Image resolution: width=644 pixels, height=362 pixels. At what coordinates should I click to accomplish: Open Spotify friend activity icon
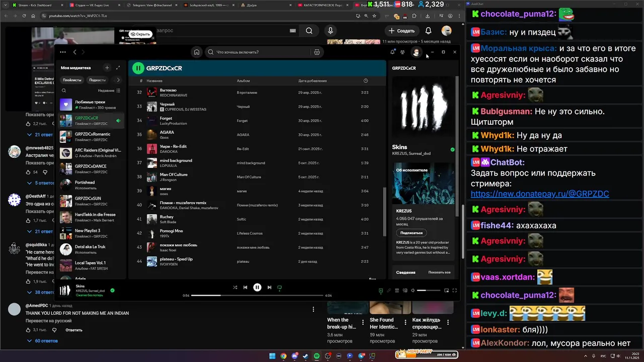click(x=403, y=52)
